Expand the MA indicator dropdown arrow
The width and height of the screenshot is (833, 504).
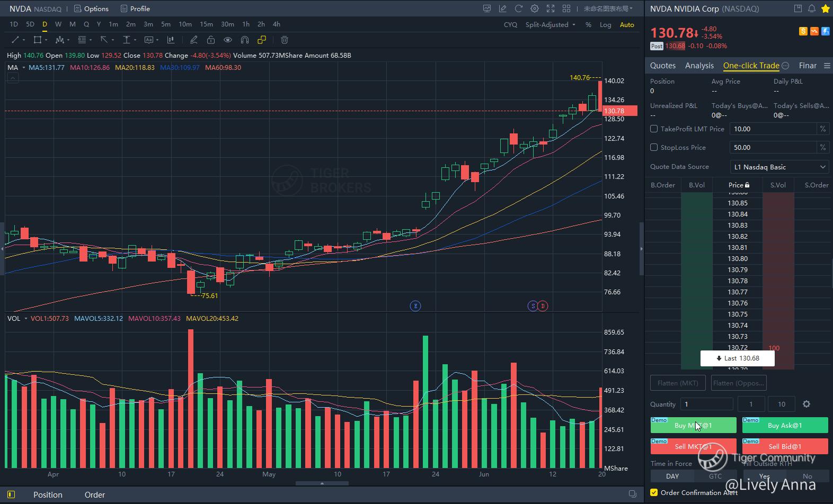click(x=23, y=68)
